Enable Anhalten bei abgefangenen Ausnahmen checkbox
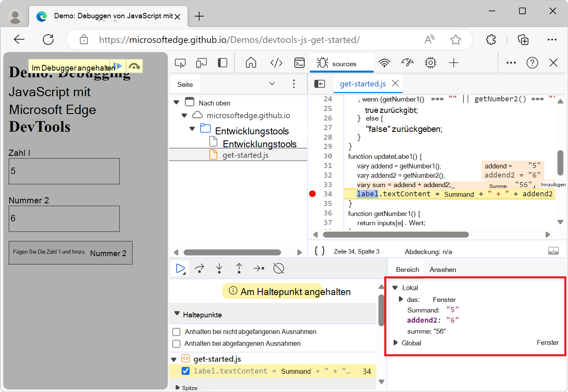 point(176,344)
